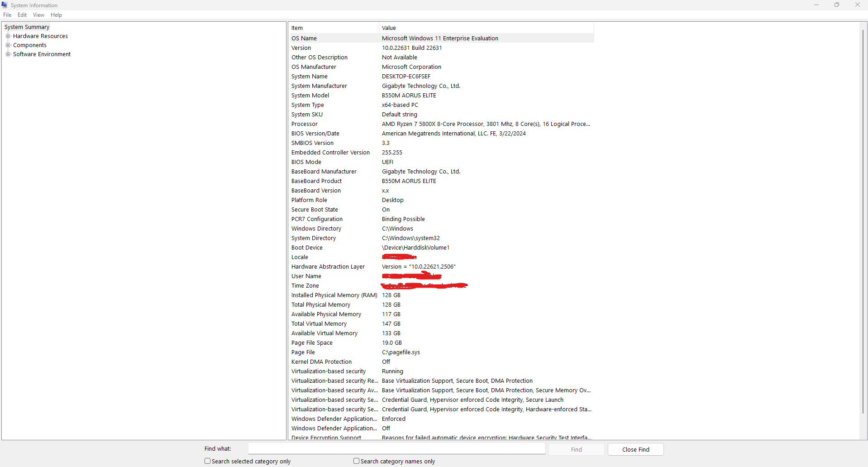
Task: Select the BIOS Mode row
Action: 407,162
